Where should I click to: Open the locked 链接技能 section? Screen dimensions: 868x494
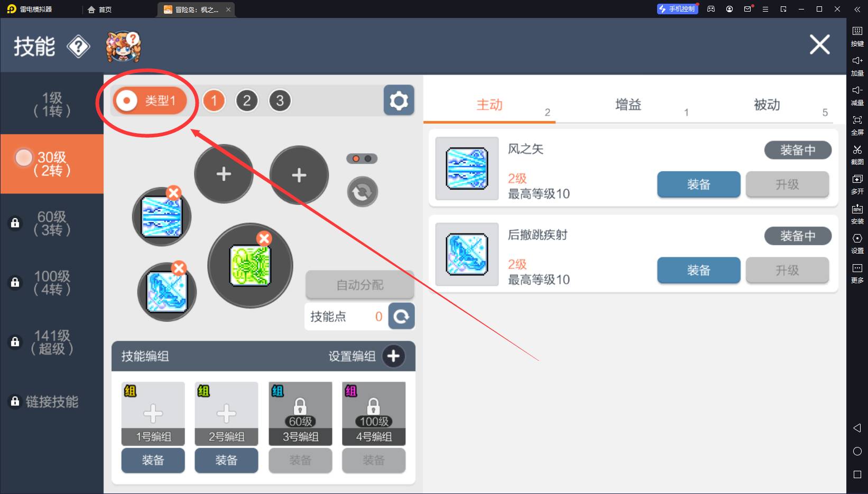(x=52, y=402)
